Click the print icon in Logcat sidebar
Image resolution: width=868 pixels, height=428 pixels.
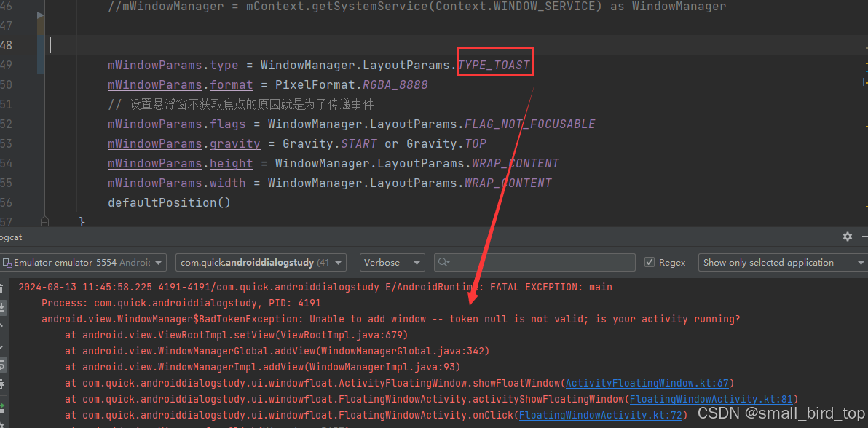[3, 384]
